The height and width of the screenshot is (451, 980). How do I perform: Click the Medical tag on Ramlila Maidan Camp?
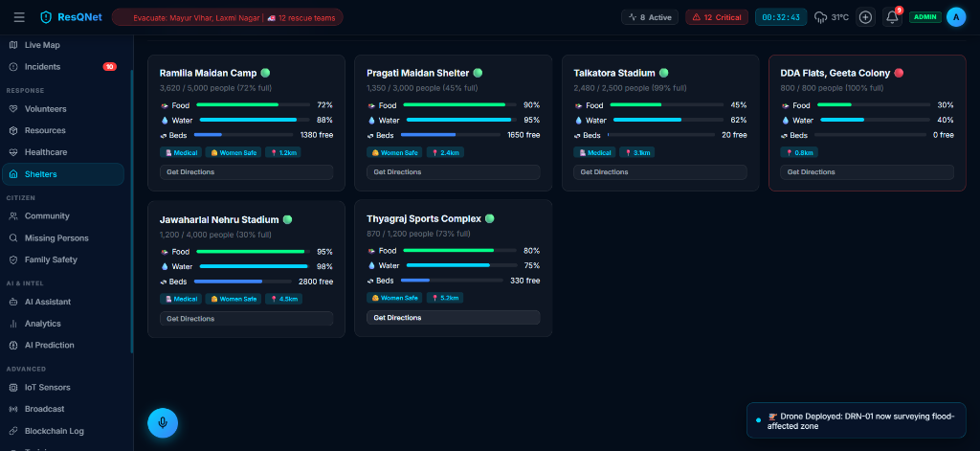181,152
